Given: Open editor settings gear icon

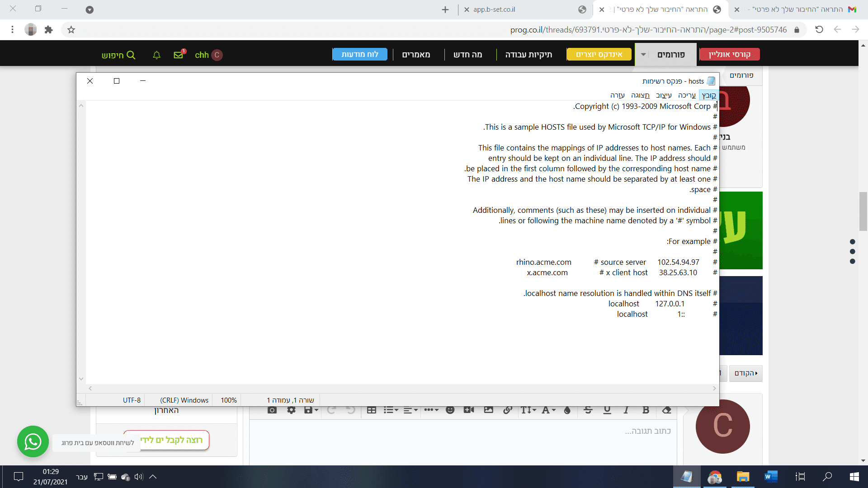Looking at the screenshot, I should [x=291, y=410].
